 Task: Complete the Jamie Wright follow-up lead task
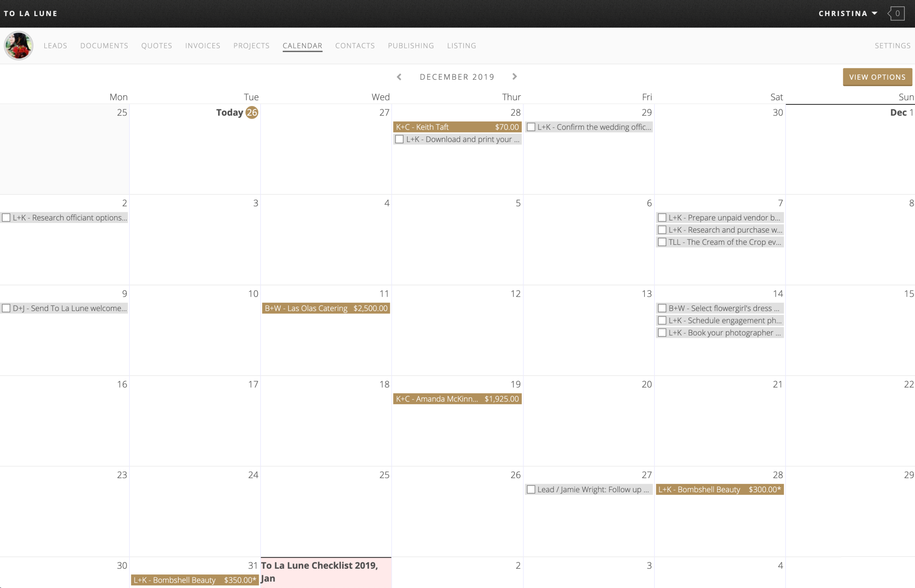[531, 489]
